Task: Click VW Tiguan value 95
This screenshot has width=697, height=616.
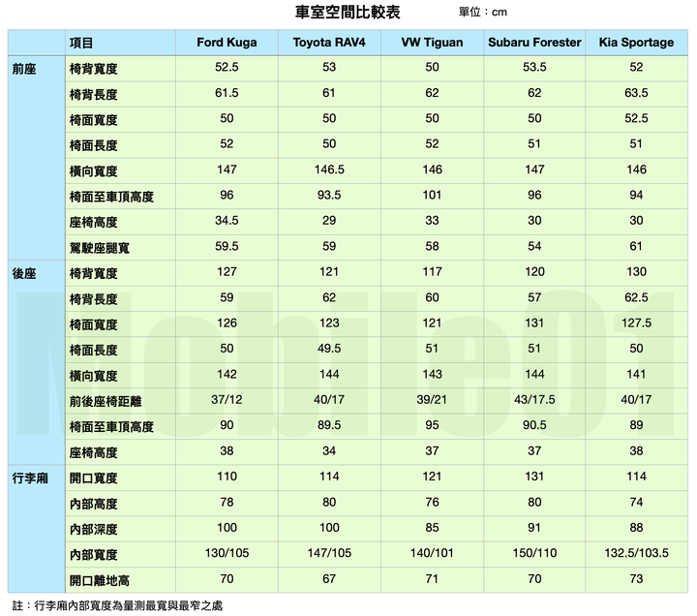Action: coord(432,425)
